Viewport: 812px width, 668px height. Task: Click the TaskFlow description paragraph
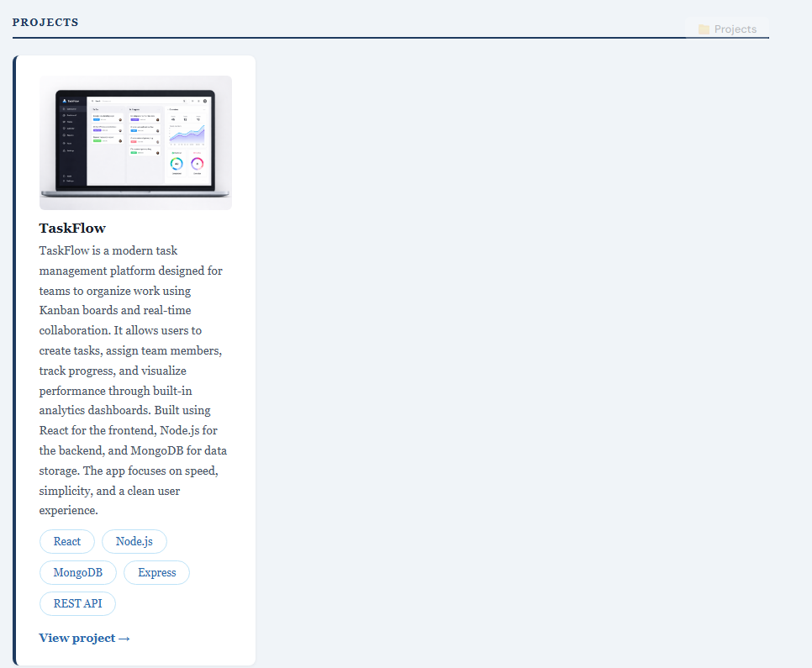(x=131, y=380)
